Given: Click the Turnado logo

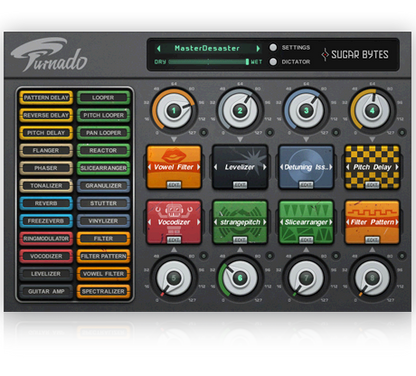Looking at the screenshot, I should click(x=50, y=55).
